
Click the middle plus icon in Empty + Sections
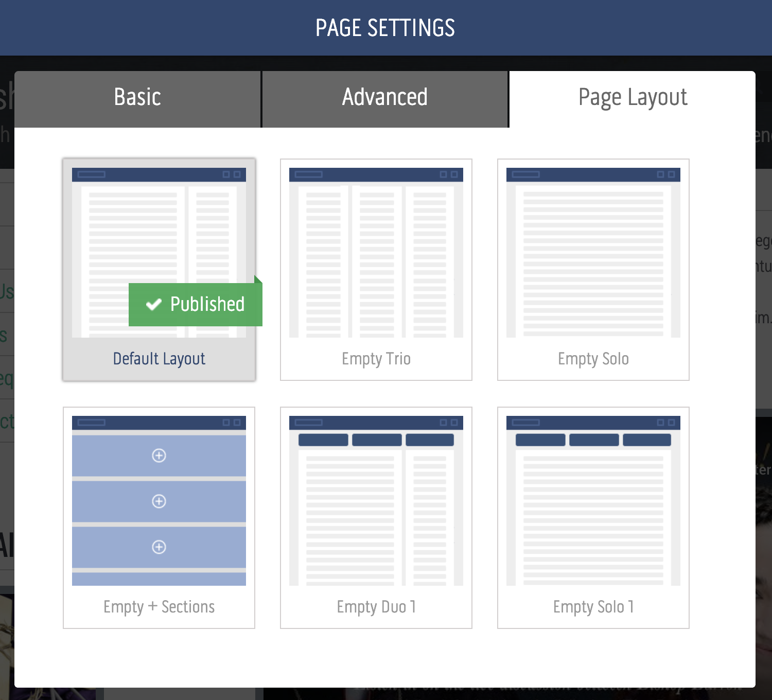coord(159,501)
